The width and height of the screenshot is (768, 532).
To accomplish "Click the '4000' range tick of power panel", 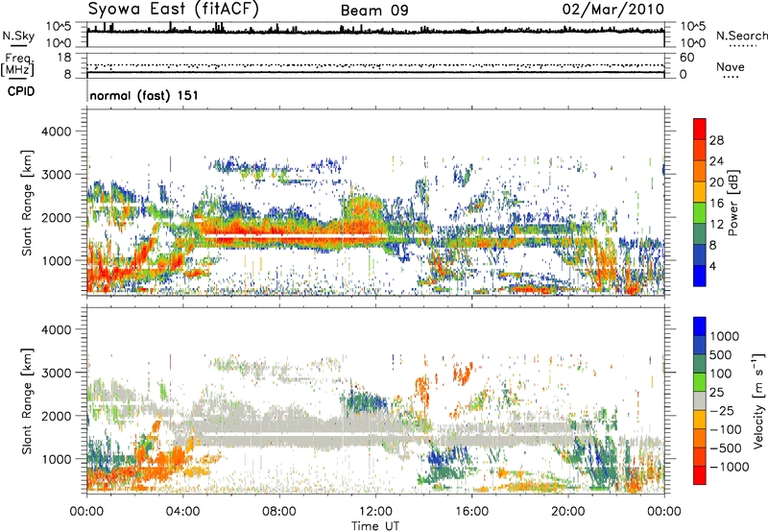I will pyautogui.click(x=56, y=132).
